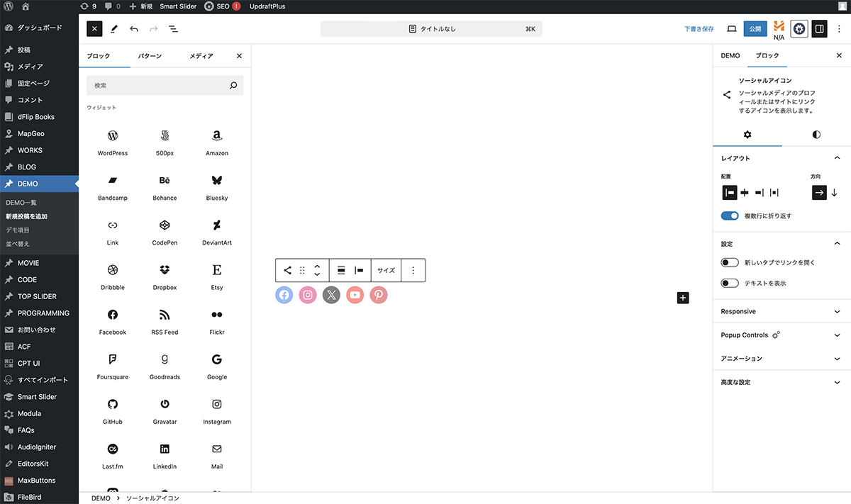This screenshot has height=504, width=851.
Task: Expand the アニメーション section
Action: (x=780, y=359)
